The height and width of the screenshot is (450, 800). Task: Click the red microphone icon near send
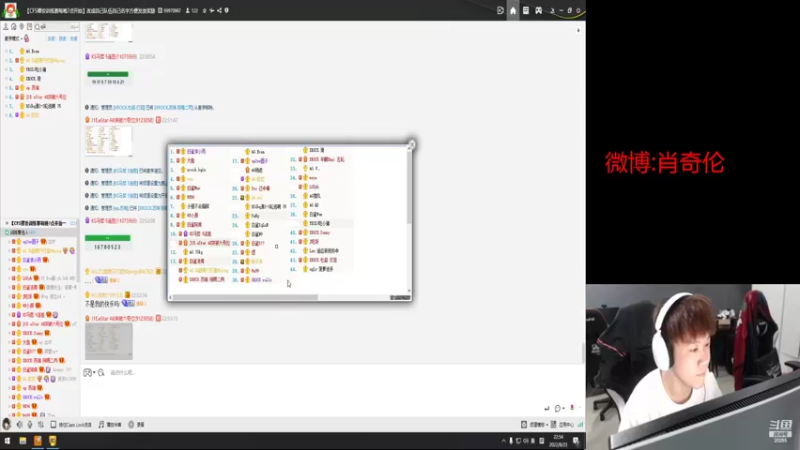click(x=572, y=408)
